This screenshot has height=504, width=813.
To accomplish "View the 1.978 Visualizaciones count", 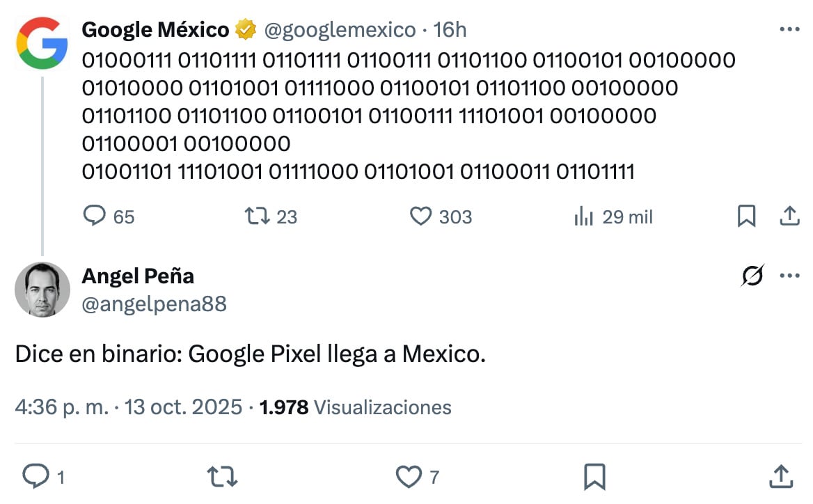I will pyautogui.click(x=355, y=407).
